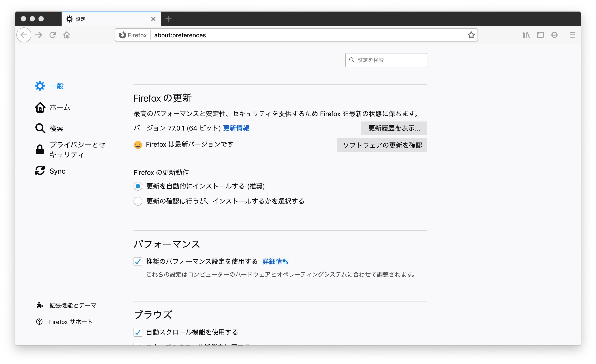Click the Sync arrows icon in sidebar
The width and height of the screenshot is (596, 364).
(x=40, y=170)
